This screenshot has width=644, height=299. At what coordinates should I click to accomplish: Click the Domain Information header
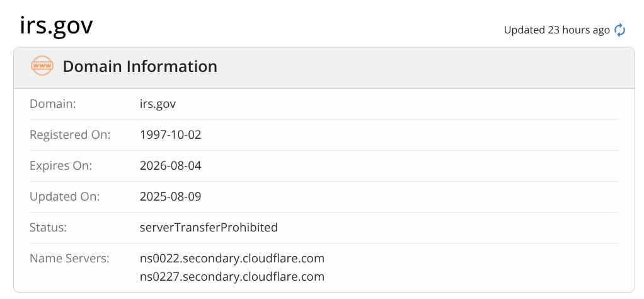(140, 66)
